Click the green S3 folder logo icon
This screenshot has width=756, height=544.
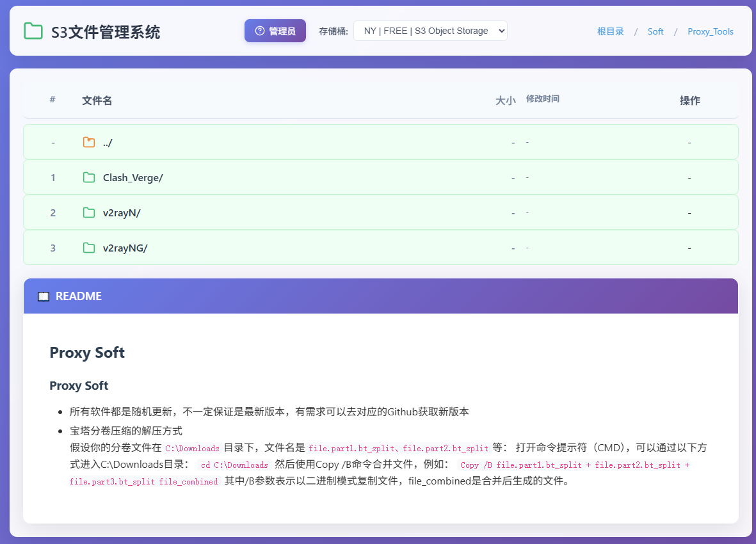pyautogui.click(x=33, y=31)
